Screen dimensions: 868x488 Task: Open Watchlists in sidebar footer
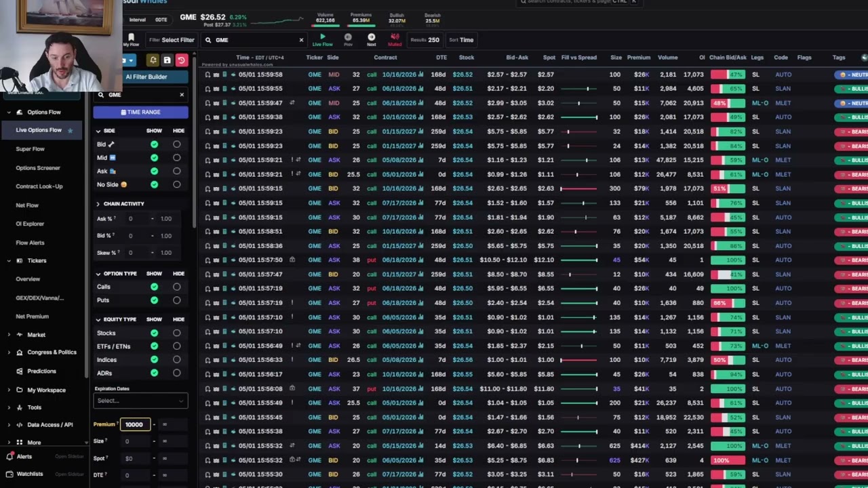(29, 474)
